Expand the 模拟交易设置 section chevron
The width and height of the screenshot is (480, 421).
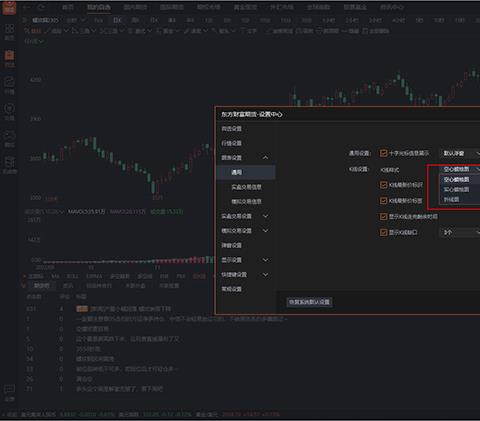(265, 231)
